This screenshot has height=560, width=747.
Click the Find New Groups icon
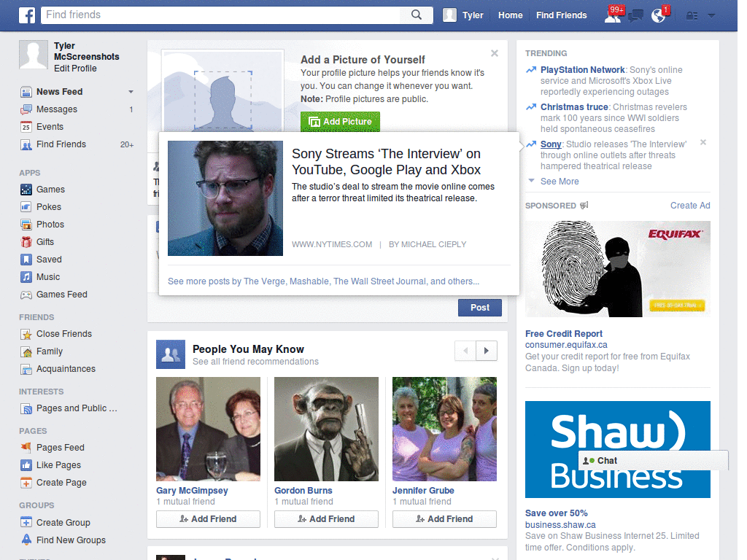26,540
